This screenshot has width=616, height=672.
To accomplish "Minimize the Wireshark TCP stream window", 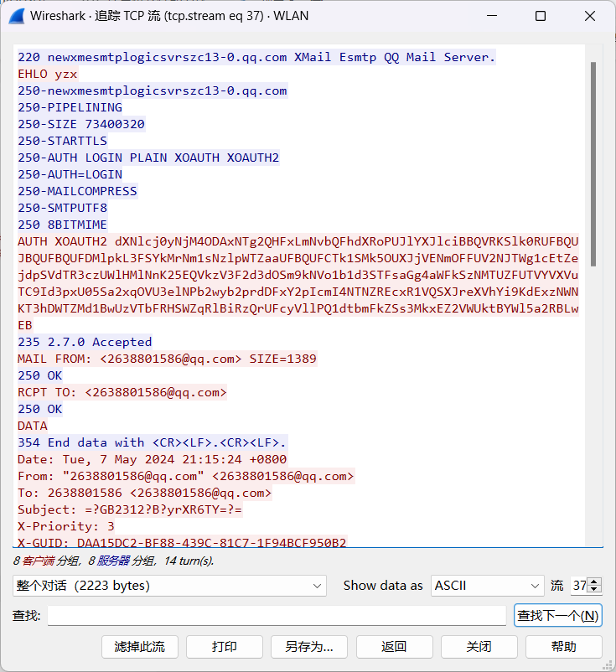I will (x=492, y=16).
